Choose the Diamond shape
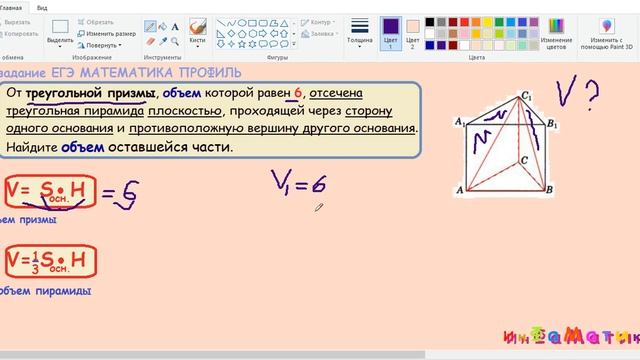The width and height of the screenshot is (640, 360). click(x=231, y=33)
